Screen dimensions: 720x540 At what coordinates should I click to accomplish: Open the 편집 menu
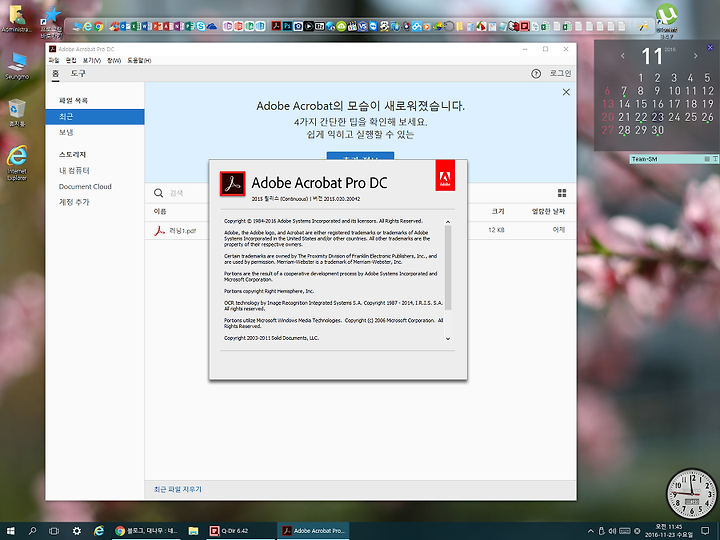coord(71,61)
